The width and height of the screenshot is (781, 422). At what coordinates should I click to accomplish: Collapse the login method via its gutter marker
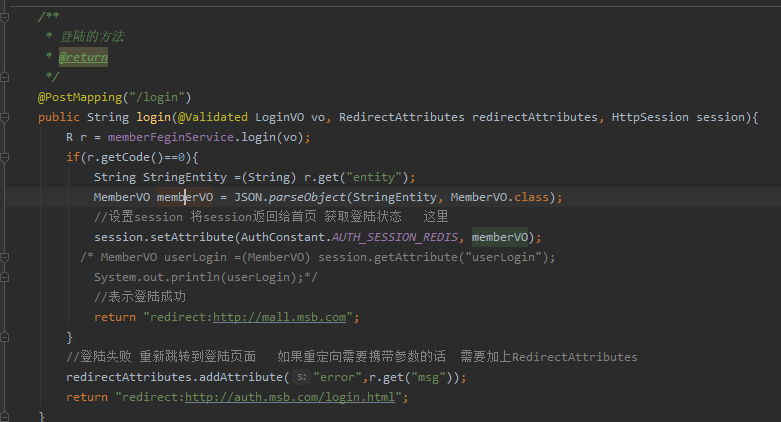pos(4,118)
